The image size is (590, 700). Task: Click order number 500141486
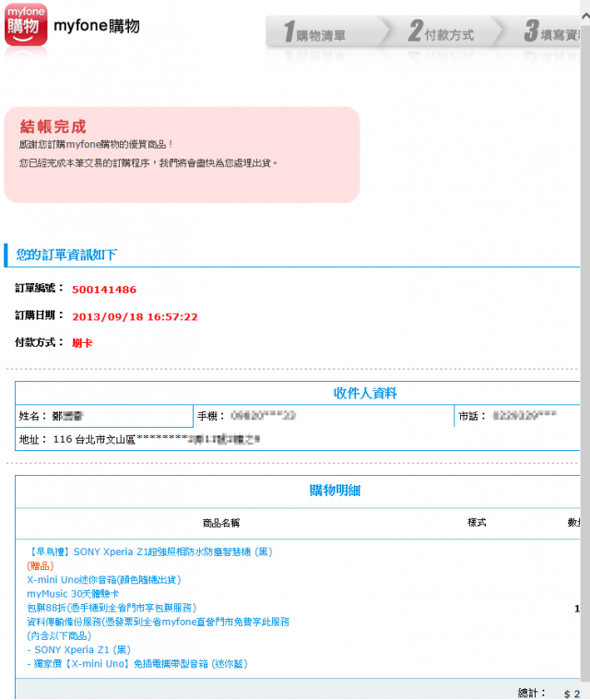[x=104, y=290]
